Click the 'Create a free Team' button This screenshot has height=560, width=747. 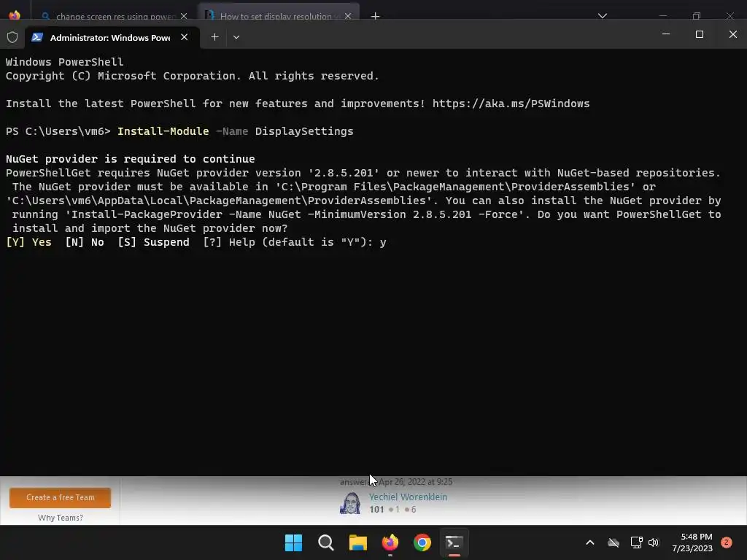pos(60,497)
